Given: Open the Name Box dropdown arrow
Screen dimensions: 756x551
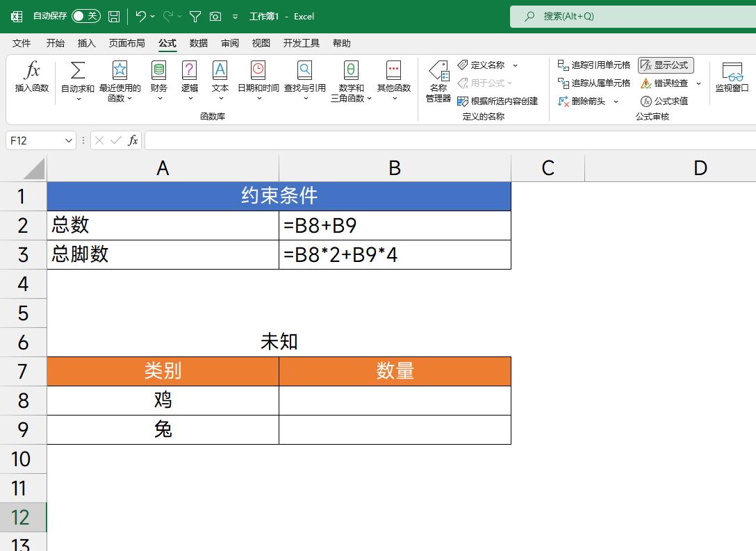Looking at the screenshot, I should coord(69,141).
